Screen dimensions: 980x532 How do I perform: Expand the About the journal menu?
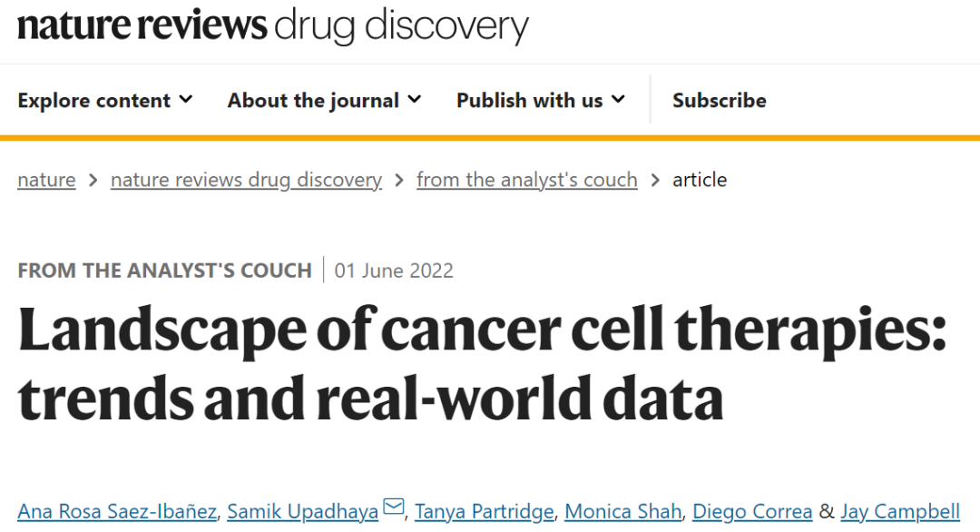click(324, 100)
